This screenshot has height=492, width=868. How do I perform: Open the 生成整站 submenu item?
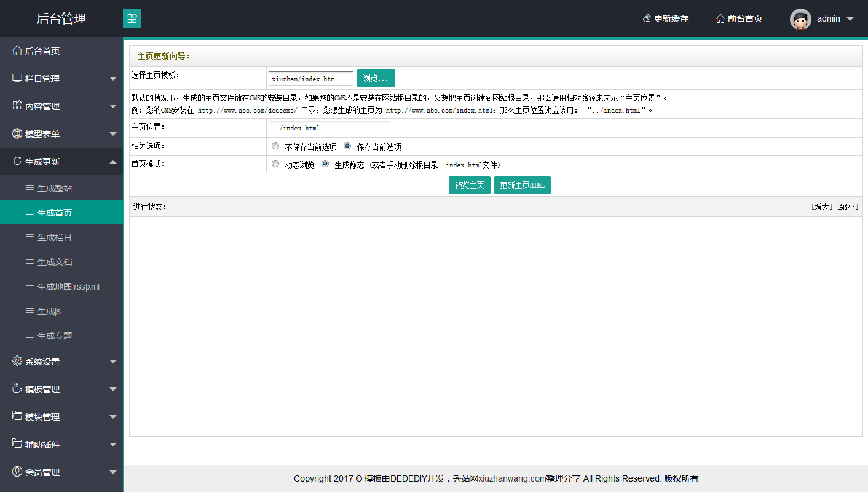(x=55, y=188)
